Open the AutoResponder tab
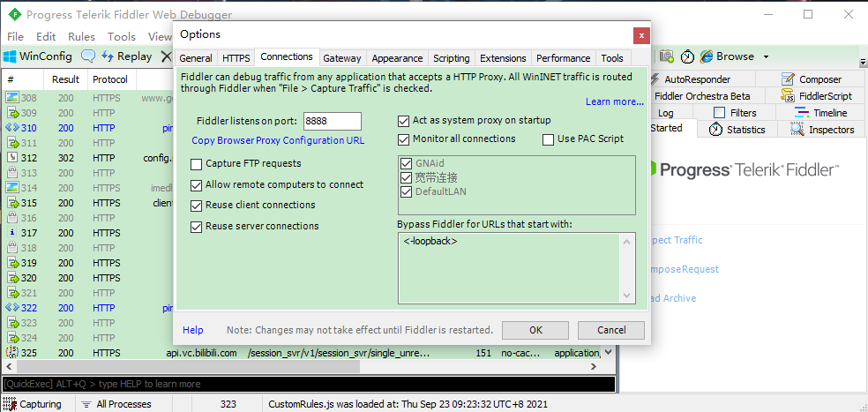868x412 pixels. coord(698,79)
